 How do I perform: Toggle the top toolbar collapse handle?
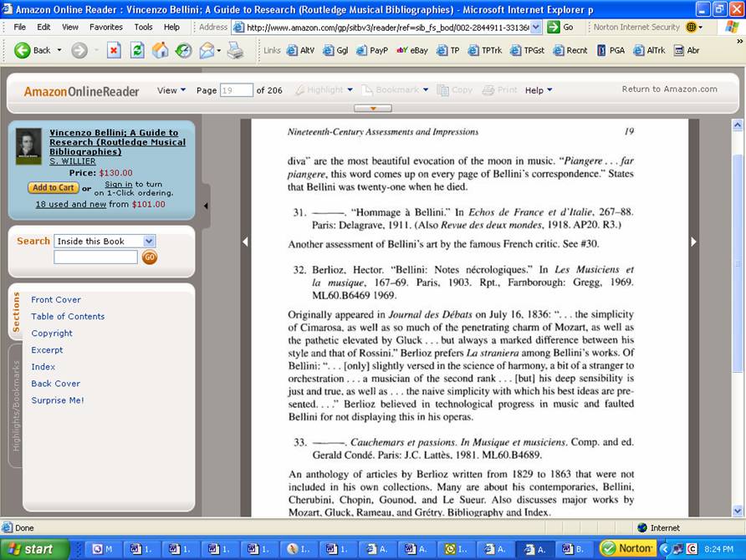[372, 109]
